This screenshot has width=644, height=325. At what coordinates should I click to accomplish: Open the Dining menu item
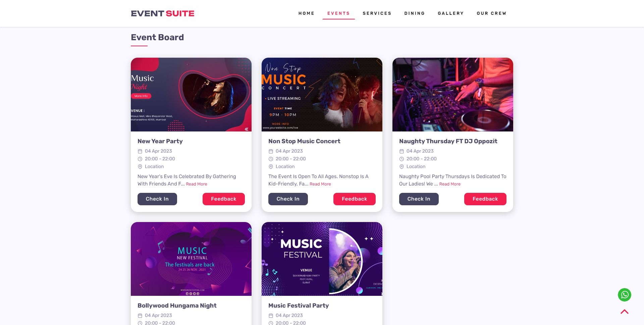[415, 13]
